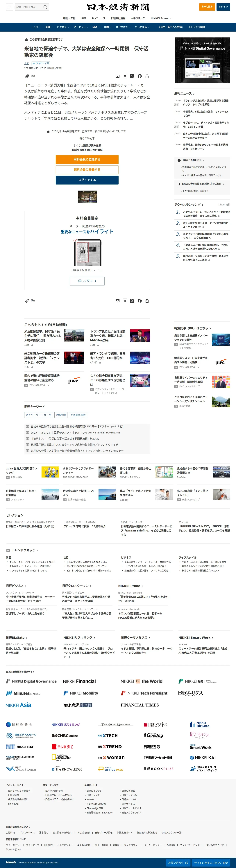
Task: Click the dark blue ログインする button
Action: point(87,180)
